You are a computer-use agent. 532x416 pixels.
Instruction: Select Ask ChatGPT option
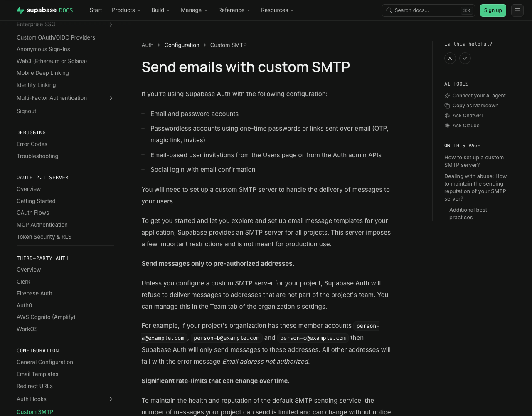(468, 116)
